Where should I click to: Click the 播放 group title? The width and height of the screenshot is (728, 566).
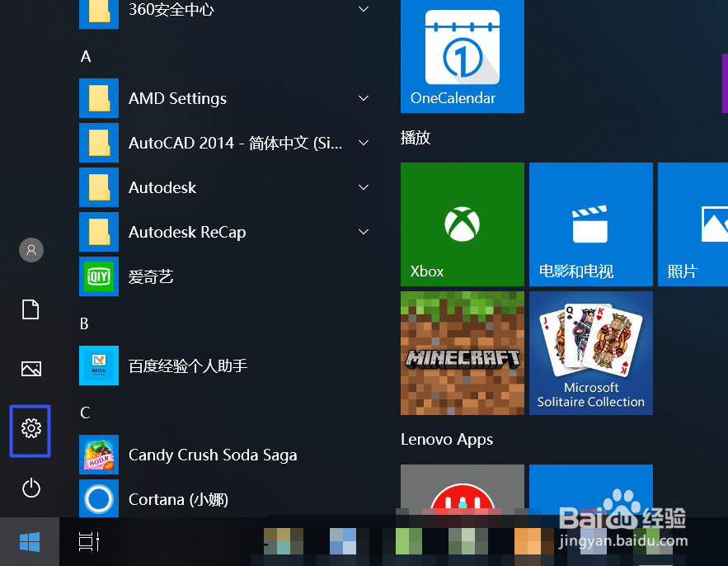(x=416, y=138)
